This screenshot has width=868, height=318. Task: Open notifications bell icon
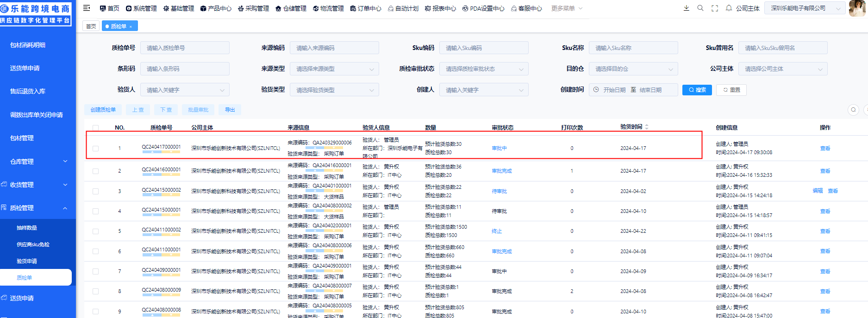point(729,8)
